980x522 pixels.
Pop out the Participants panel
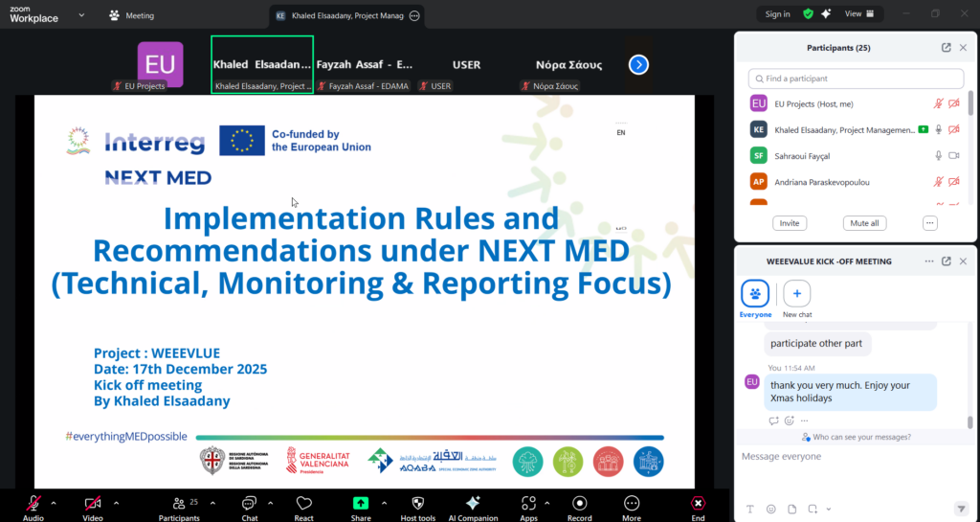[x=947, y=47]
